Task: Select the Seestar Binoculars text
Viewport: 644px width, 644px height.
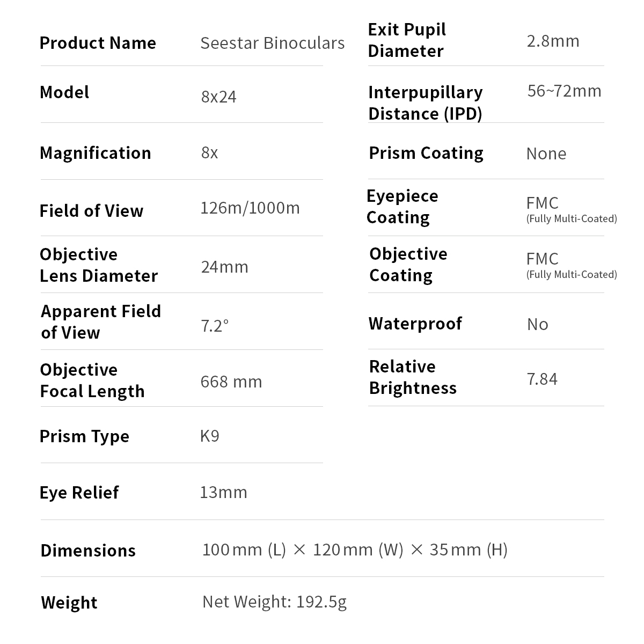Action: [x=272, y=43]
